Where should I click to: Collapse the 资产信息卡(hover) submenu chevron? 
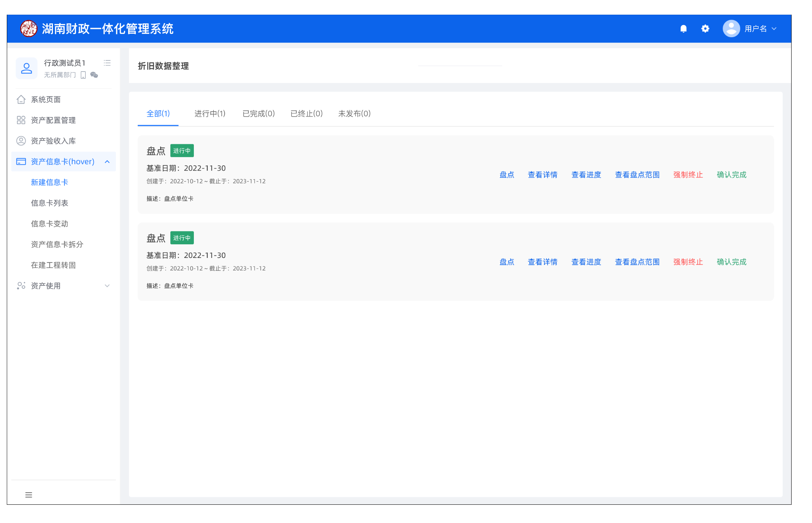click(x=107, y=162)
